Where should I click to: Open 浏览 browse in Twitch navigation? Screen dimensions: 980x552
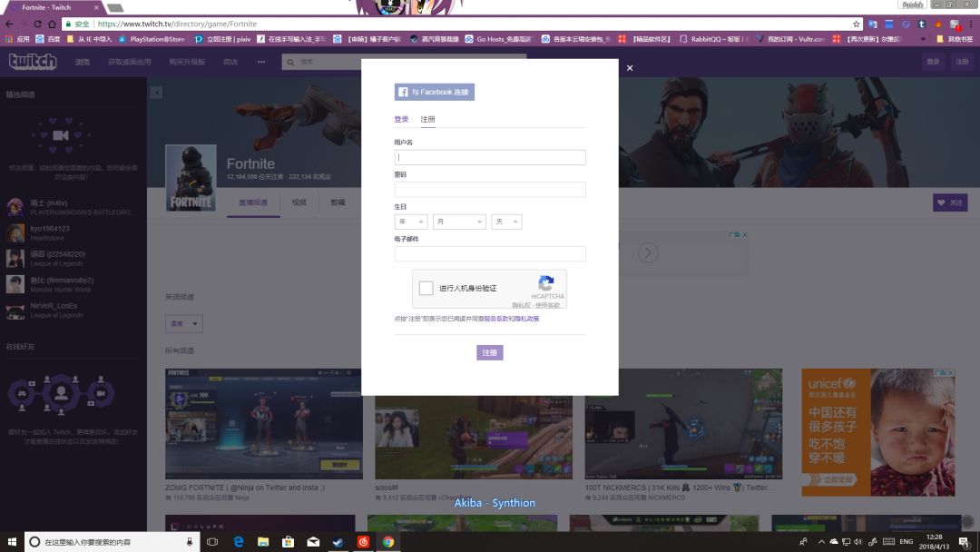point(83,62)
